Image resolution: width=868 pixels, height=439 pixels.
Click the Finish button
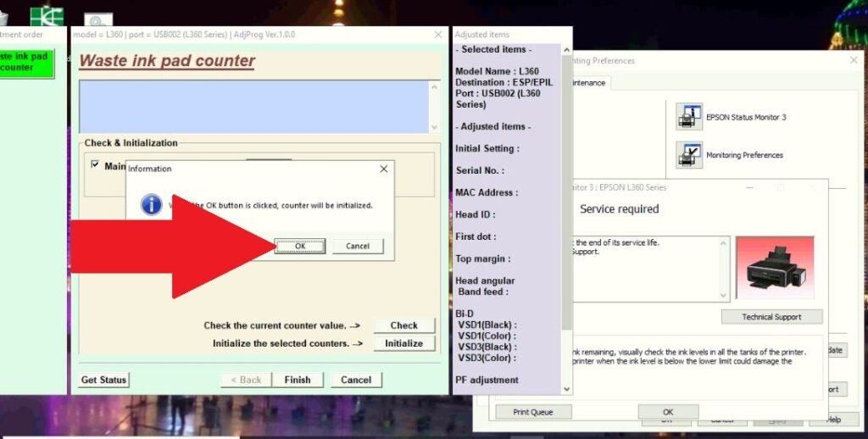[x=298, y=380]
